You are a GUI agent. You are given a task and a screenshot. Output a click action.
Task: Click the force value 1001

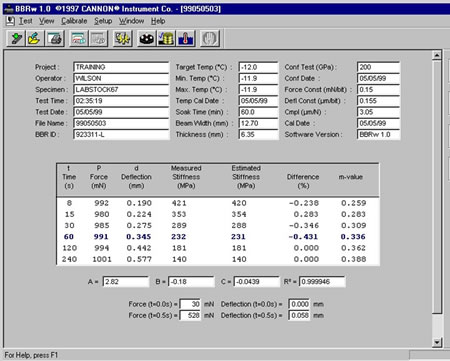[102, 259]
